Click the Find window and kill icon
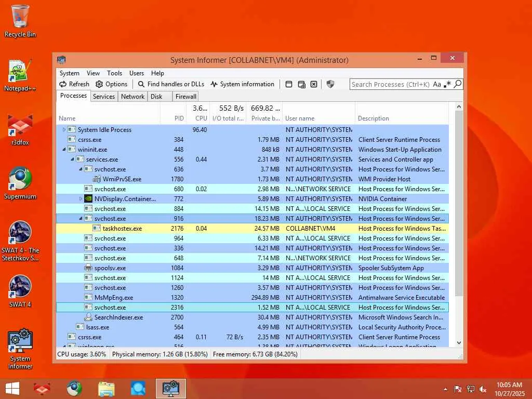Viewport: 532px width, 399px height. pyautogui.click(x=314, y=84)
